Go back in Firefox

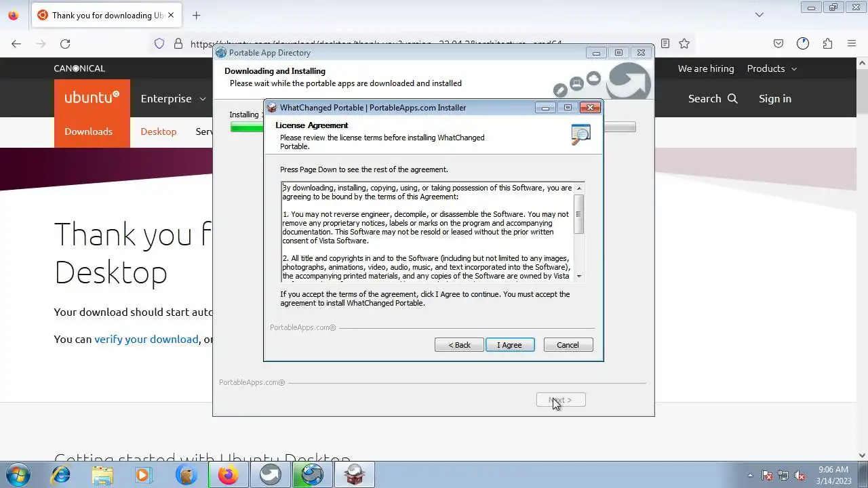point(16,43)
